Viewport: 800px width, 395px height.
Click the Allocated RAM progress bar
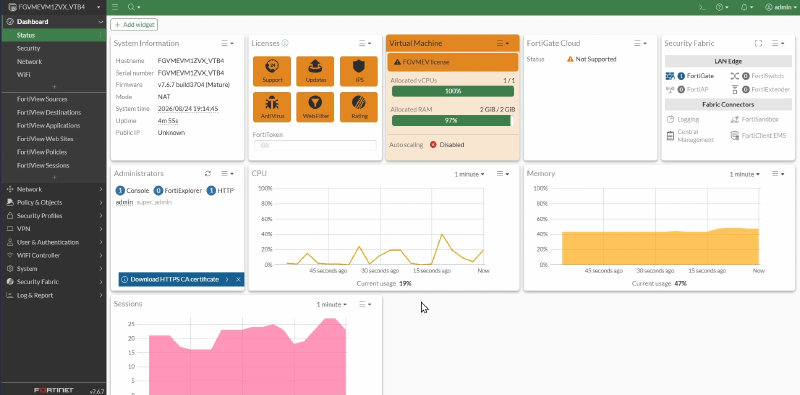[453, 120]
